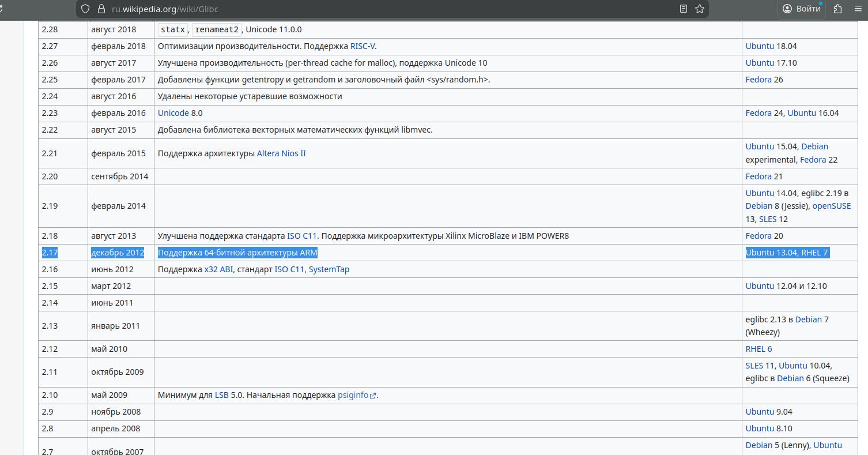The height and width of the screenshot is (455, 868).
Task: Click the Unicode link in row 2.23
Action: pos(173,113)
